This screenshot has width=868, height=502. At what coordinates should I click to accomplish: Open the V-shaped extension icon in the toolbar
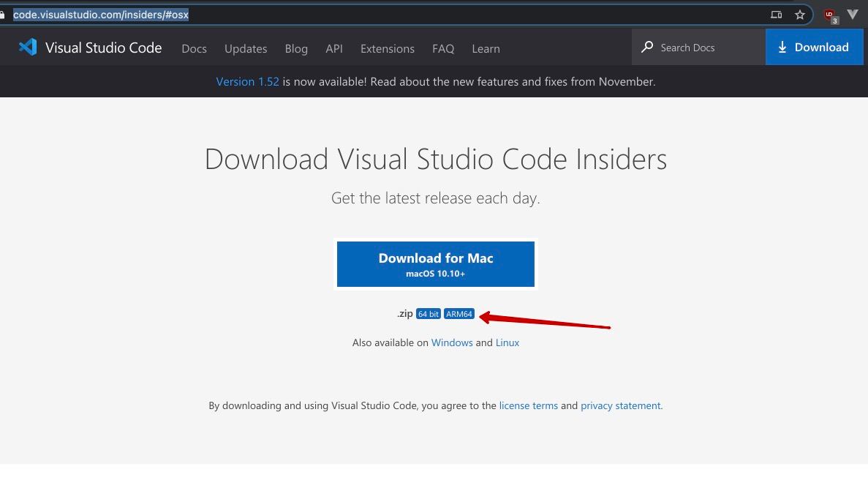coord(853,15)
